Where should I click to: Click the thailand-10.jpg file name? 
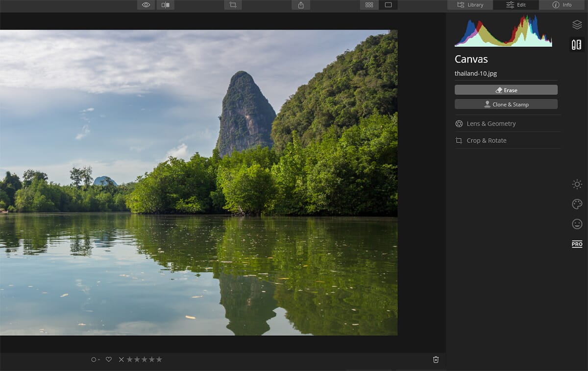point(476,73)
